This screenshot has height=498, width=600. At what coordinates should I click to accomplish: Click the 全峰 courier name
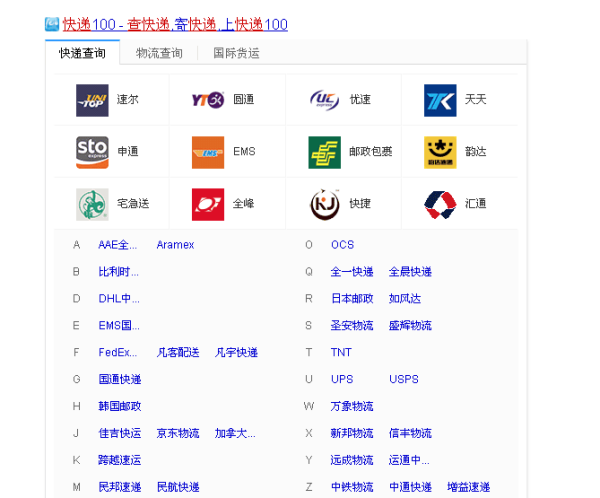point(244,204)
